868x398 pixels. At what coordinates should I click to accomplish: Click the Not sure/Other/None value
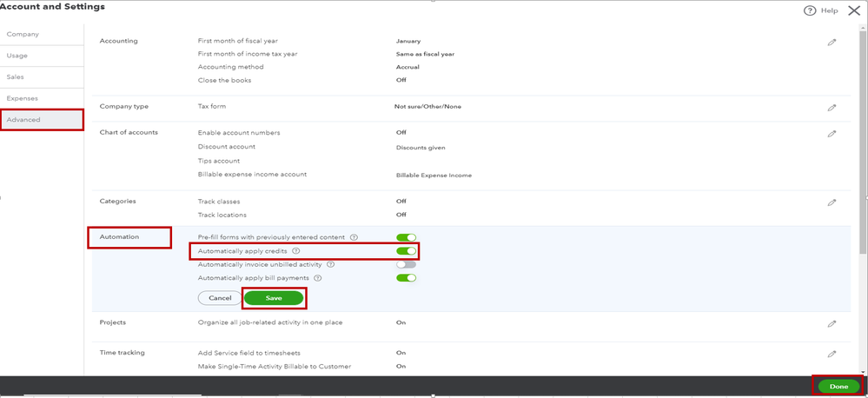(x=427, y=106)
